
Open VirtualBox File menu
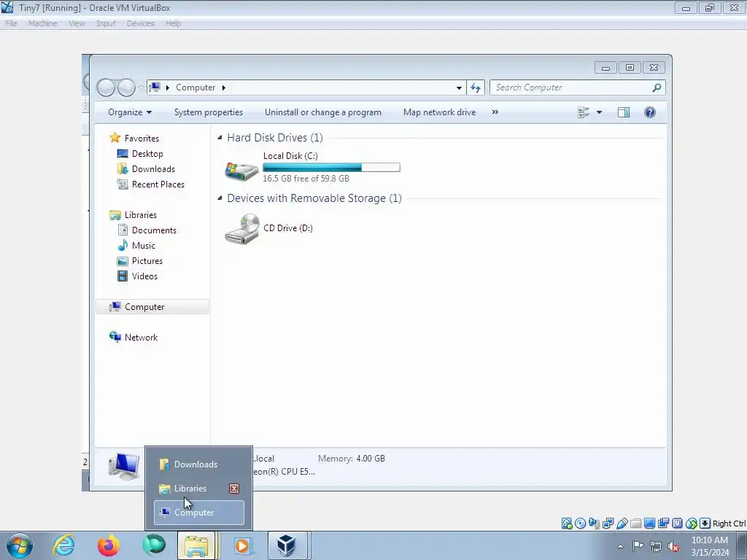11,23
